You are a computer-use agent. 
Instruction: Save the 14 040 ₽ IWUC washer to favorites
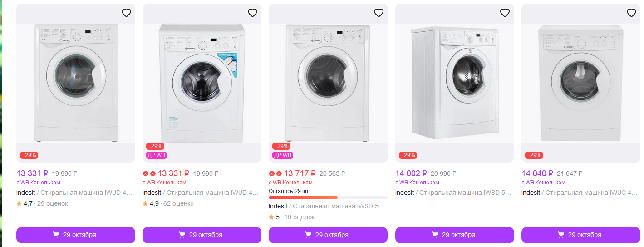(x=631, y=13)
